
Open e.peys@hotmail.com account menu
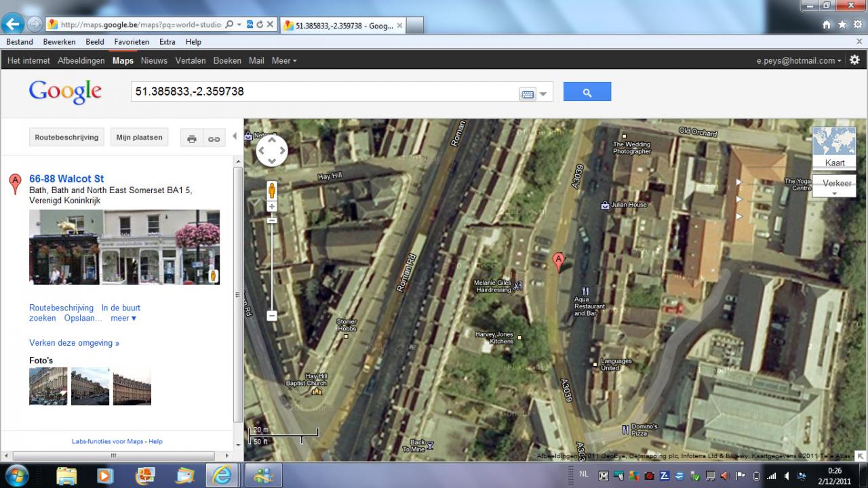pos(799,60)
